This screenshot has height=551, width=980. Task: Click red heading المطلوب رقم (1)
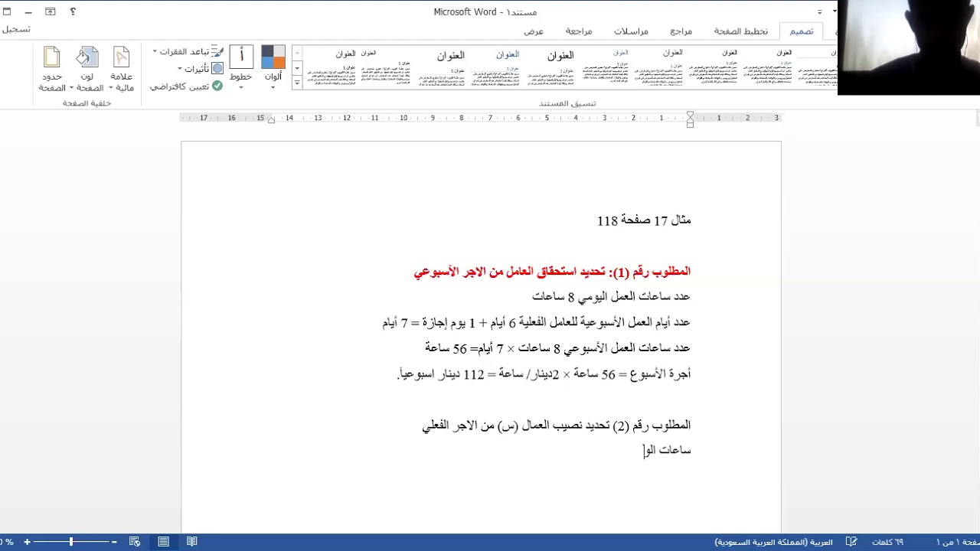point(552,271)
